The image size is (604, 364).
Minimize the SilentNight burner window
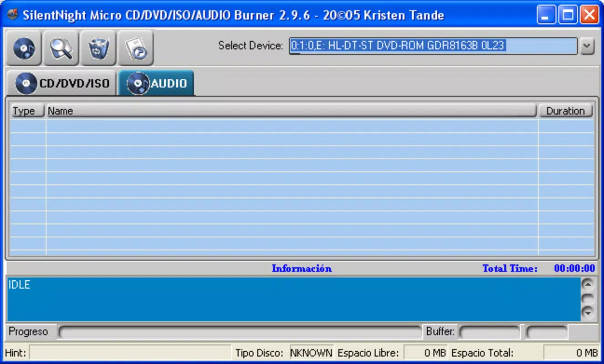(546, 15)
